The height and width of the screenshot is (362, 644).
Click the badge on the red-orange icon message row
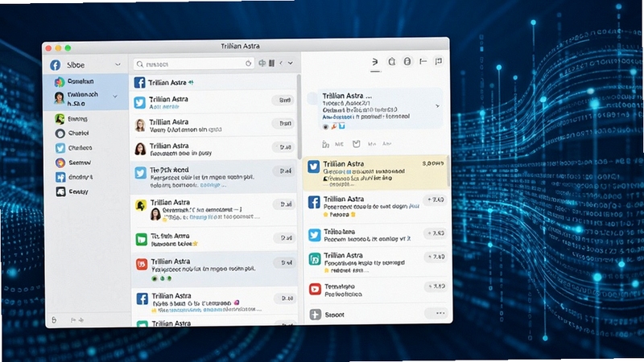coord(286,263)
